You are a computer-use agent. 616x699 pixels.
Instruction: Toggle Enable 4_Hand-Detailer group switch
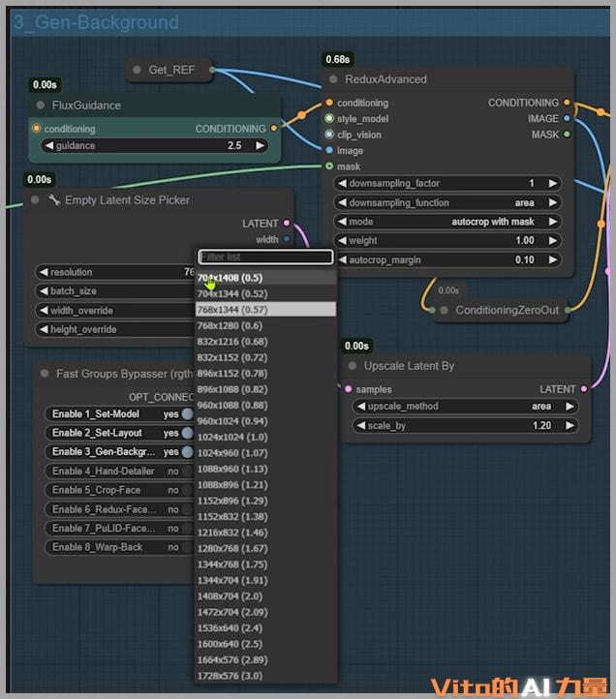click(x=187, y=471)
